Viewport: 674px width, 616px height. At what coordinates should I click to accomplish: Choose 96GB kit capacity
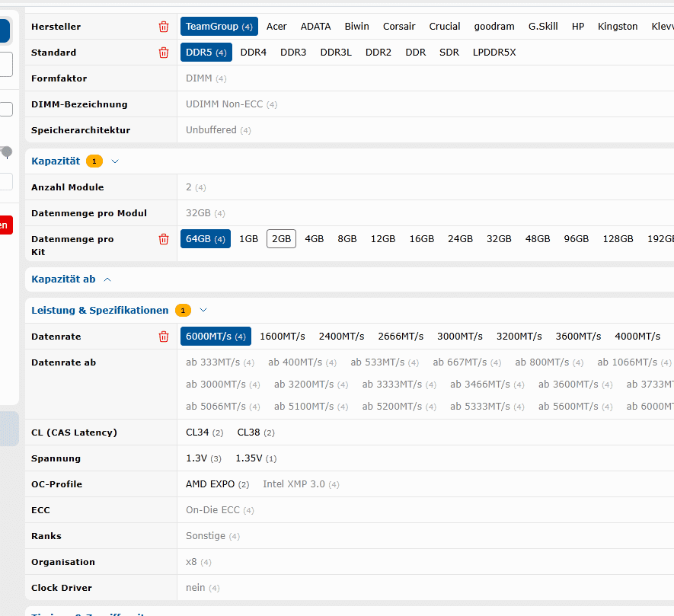point(577,239)
